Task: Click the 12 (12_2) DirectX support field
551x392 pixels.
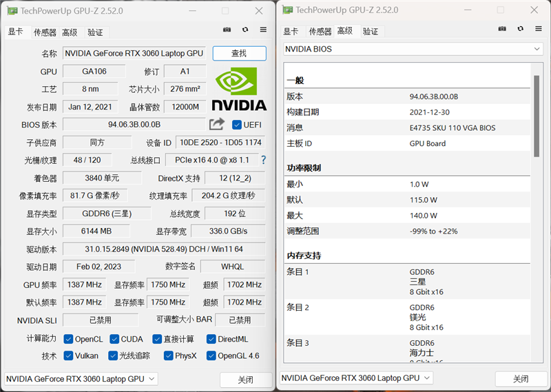Action: pos(235,178)
